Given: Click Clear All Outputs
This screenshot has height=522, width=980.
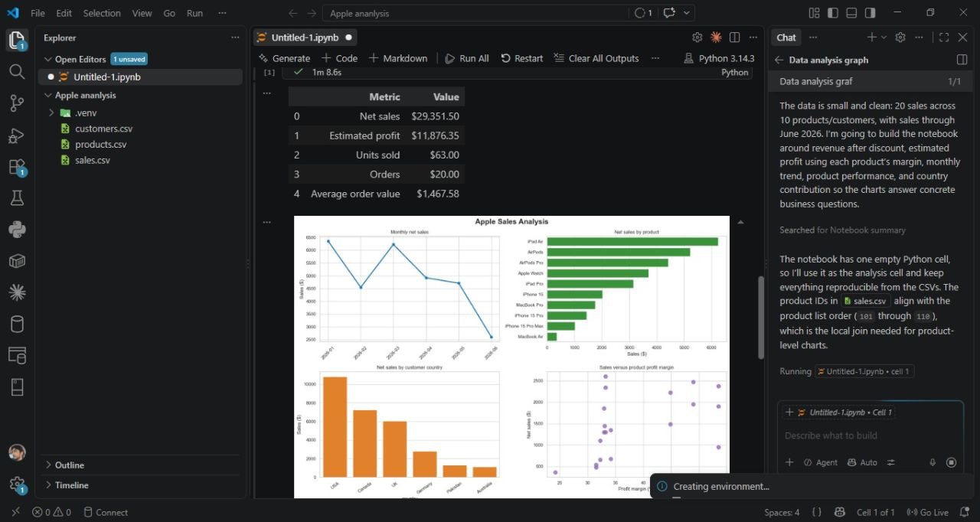Looking at the screenshot, I should click(596, 58).
